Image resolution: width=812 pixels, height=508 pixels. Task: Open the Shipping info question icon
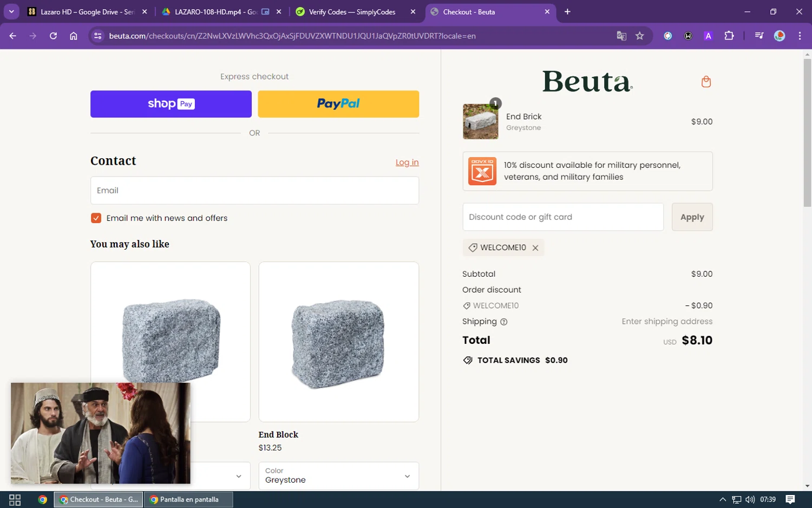503,322
